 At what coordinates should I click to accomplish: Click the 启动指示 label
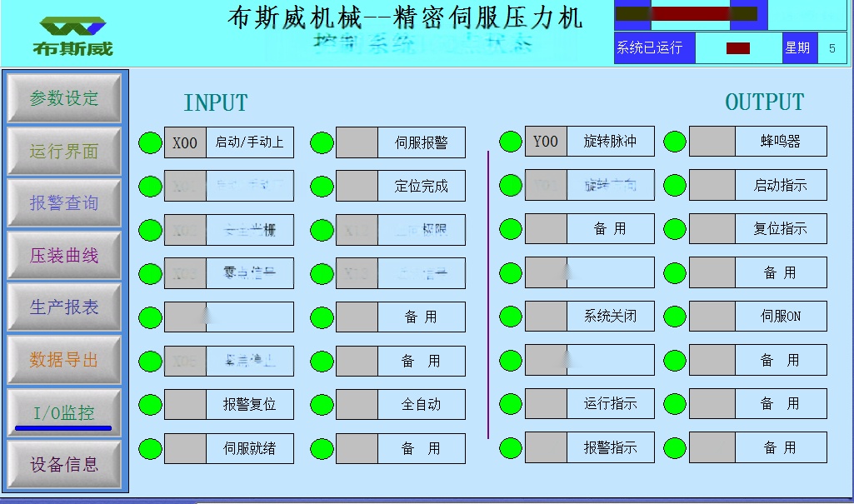[781, 185]
